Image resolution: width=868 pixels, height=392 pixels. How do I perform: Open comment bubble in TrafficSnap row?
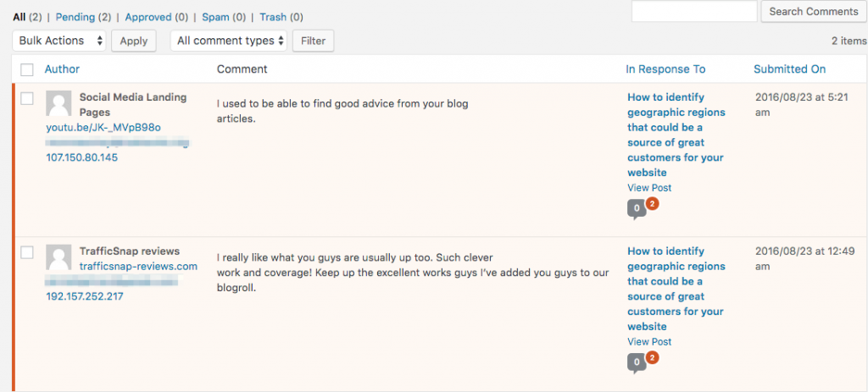pyautogui.click(x=637, y=363)
